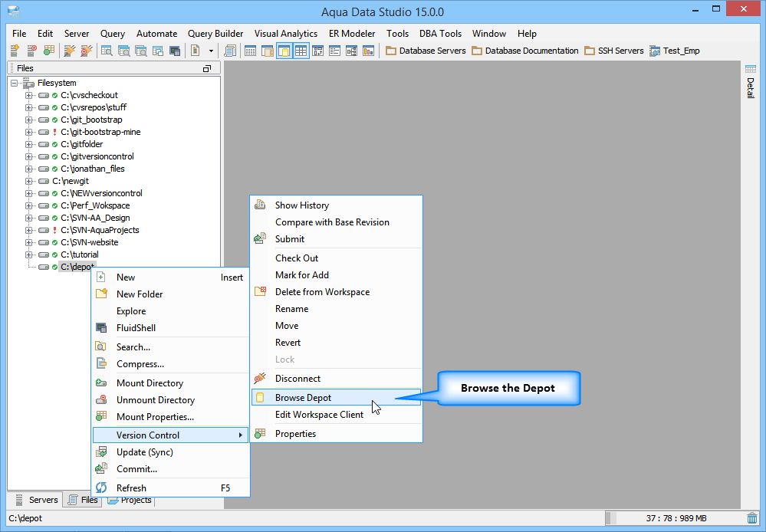Open the Query Builder menu
Viewport: 766px width, 532px height.
tap(215, 34)
